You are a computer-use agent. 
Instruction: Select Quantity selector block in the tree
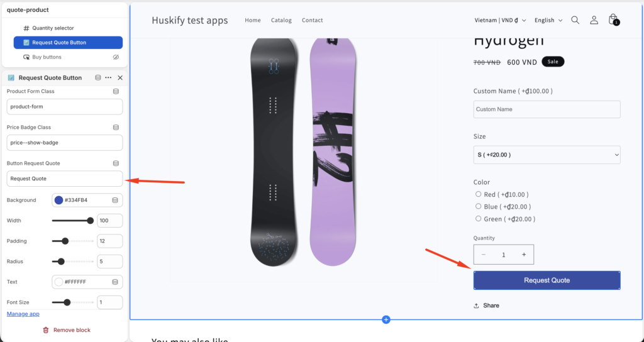tap(53, 28)
